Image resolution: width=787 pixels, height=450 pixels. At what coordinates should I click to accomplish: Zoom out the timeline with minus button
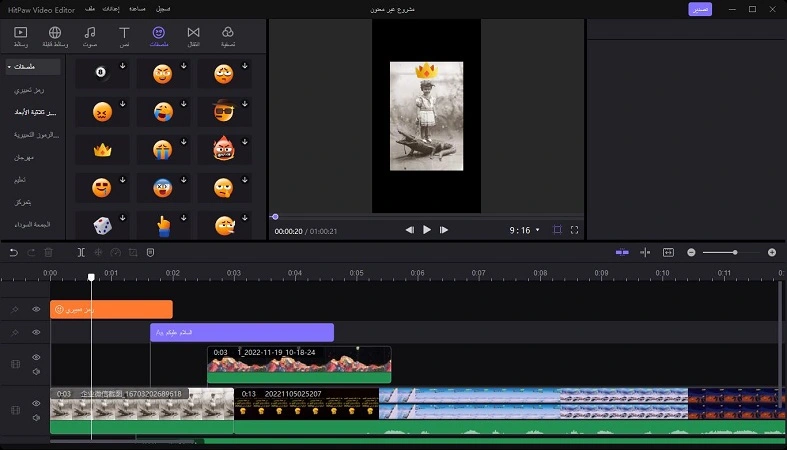691,252
